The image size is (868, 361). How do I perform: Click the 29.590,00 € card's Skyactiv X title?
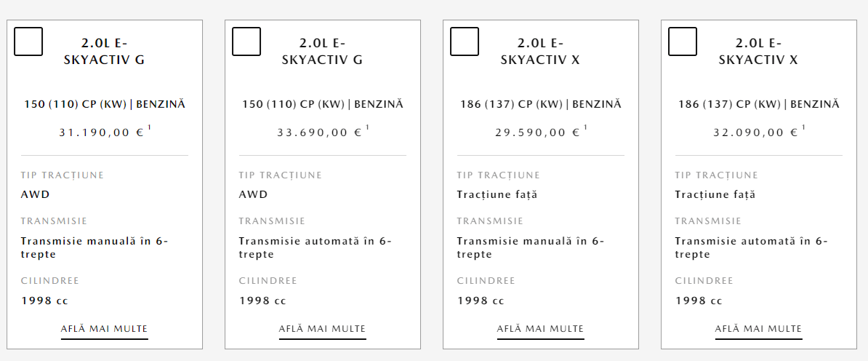click(x=541, y=52)
